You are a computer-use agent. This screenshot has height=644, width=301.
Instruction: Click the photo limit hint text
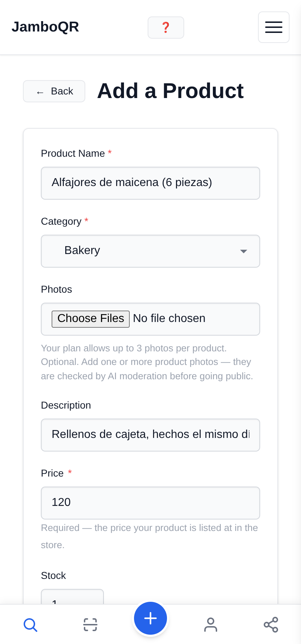pyautogui.click(x=147, y=362)
